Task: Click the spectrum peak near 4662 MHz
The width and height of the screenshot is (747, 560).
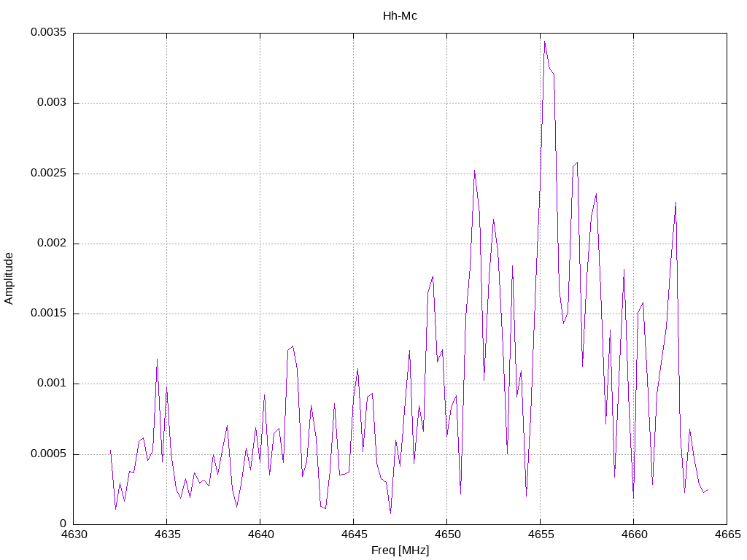Action: click(x=676, y=203)
